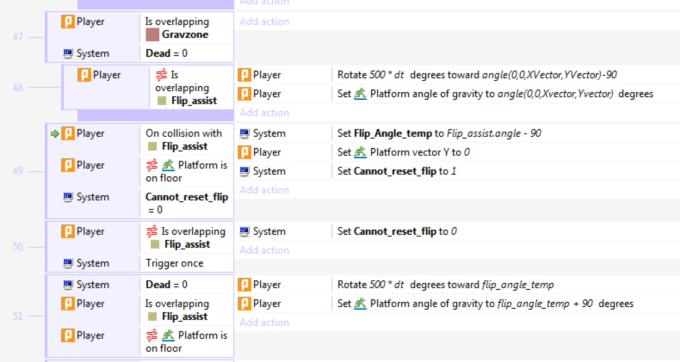Click System icon of Set Cannot_reset_flip to 1
The height and width of the screenshot is (362, 680).
point(245,171)
